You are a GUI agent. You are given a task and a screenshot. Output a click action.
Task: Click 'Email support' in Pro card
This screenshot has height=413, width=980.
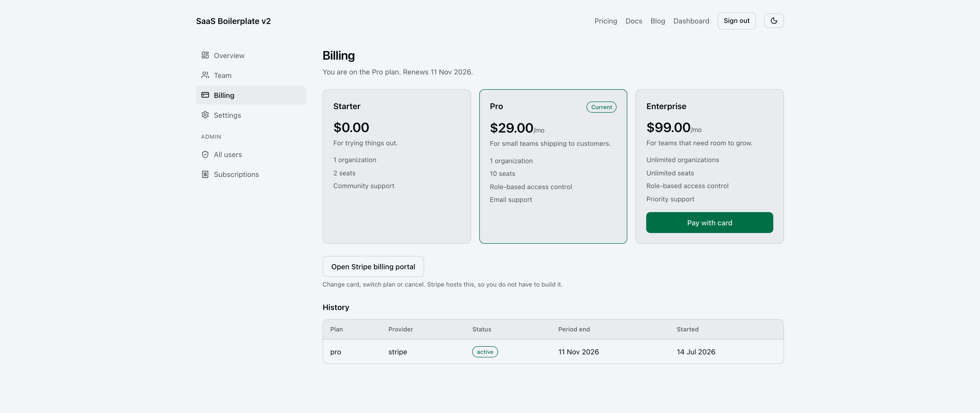click(510, 199)
